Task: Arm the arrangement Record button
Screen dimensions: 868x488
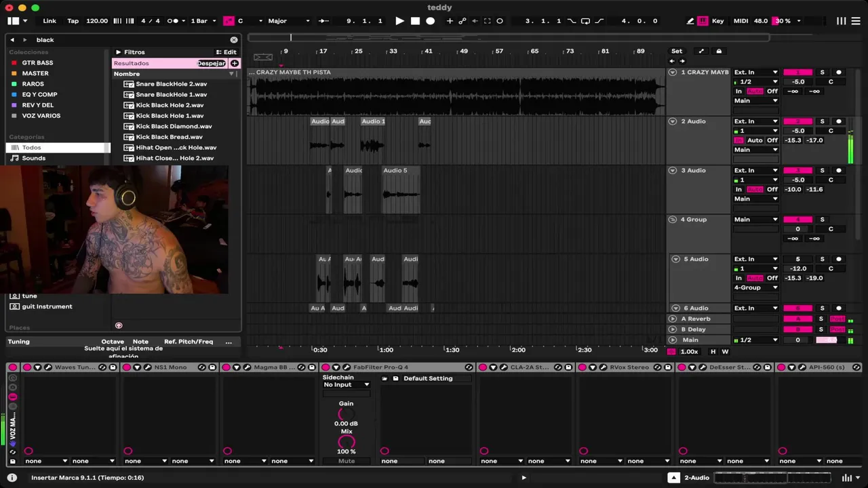Action: coord(430,21)
